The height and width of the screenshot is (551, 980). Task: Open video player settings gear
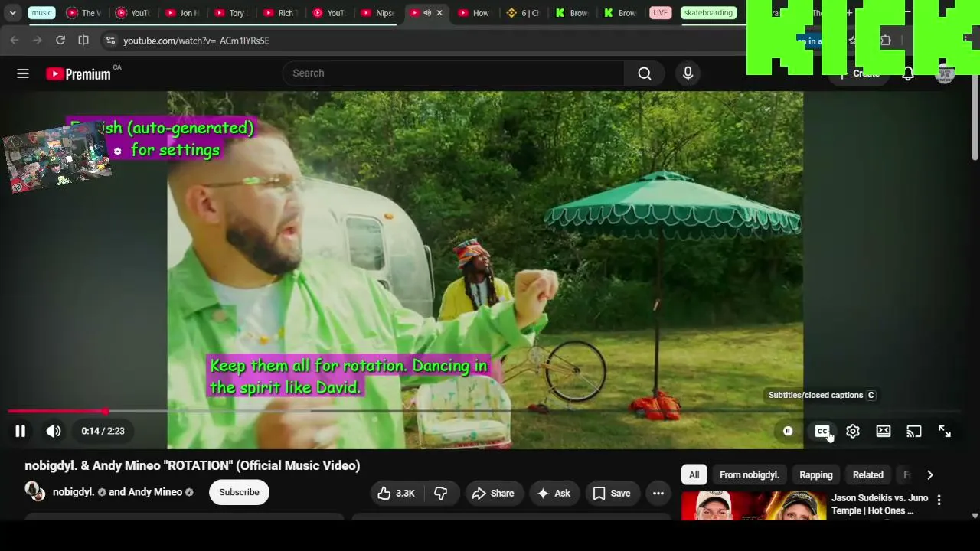[x=853, y=432]
